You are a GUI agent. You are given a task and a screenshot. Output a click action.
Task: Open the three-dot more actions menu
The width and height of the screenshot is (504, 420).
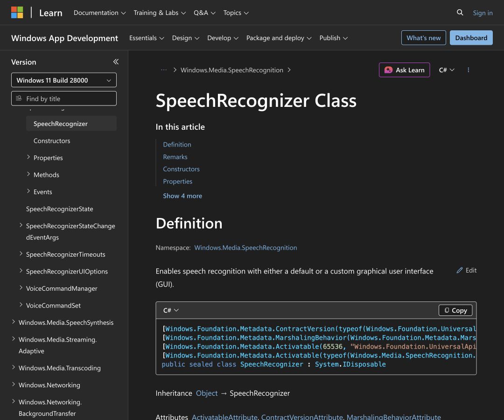(469, 70)
